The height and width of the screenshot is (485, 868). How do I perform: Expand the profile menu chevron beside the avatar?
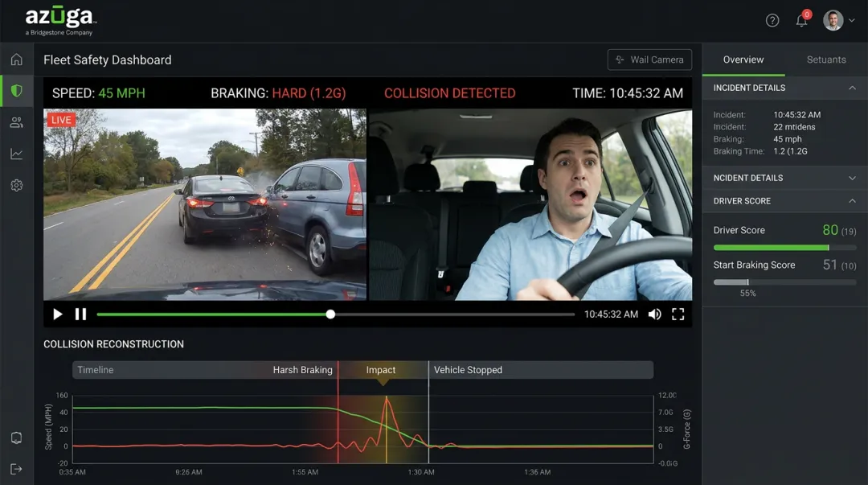click(852, 20)
